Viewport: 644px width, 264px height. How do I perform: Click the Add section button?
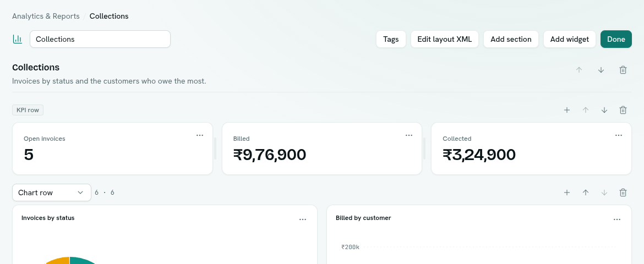point(511,39)
